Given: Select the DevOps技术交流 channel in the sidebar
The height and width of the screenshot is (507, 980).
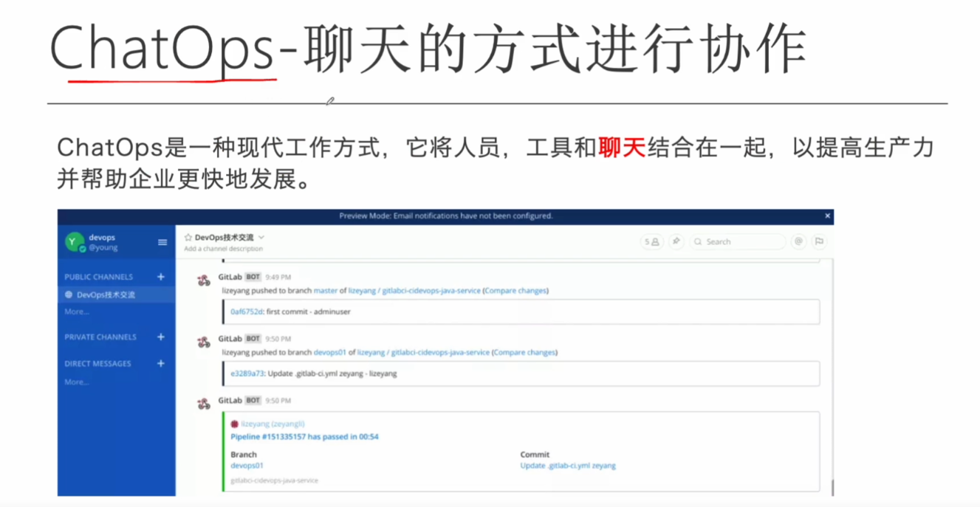Looking at the screenshot, I should (117, 294).
